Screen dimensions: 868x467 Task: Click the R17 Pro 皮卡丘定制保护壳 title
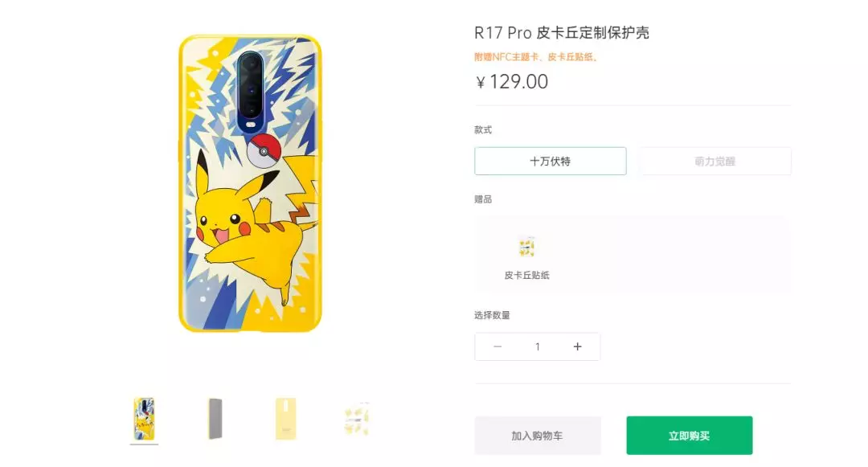(x=561, y=33)
